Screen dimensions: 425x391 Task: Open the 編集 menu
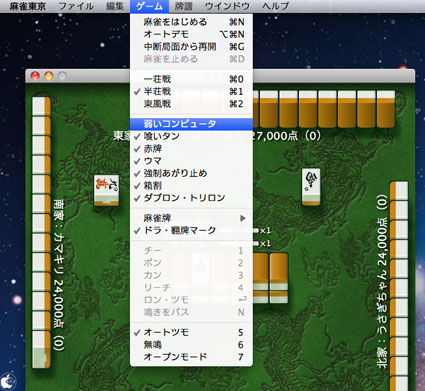115,6
